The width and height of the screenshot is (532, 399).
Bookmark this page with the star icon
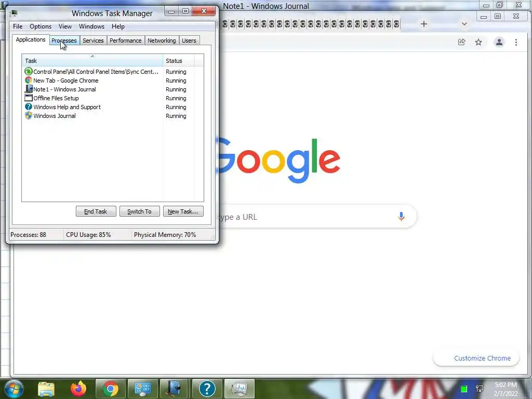478,42
